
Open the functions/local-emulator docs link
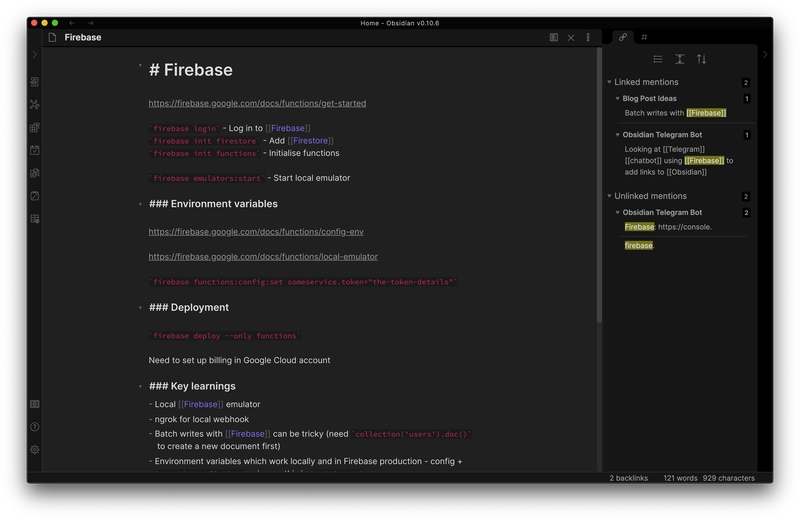tap(263, 257)
